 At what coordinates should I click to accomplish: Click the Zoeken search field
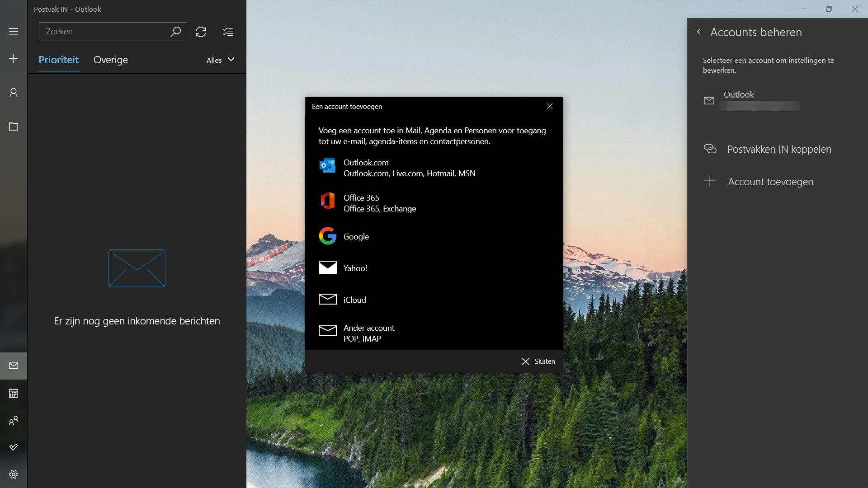click(104, 32)
